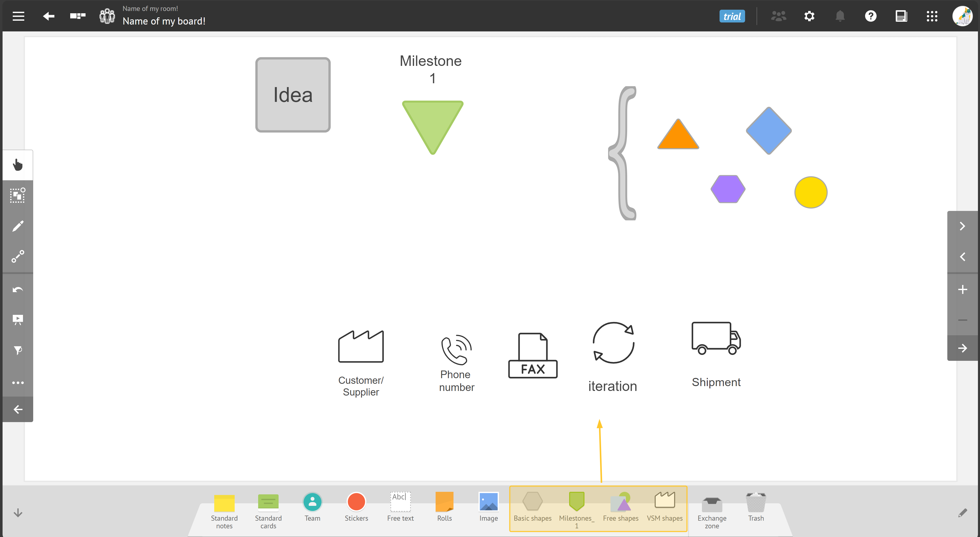Screen dimensions: 980x537
Task: Pick Free shapes from the dock
Action: click(620, 507)
